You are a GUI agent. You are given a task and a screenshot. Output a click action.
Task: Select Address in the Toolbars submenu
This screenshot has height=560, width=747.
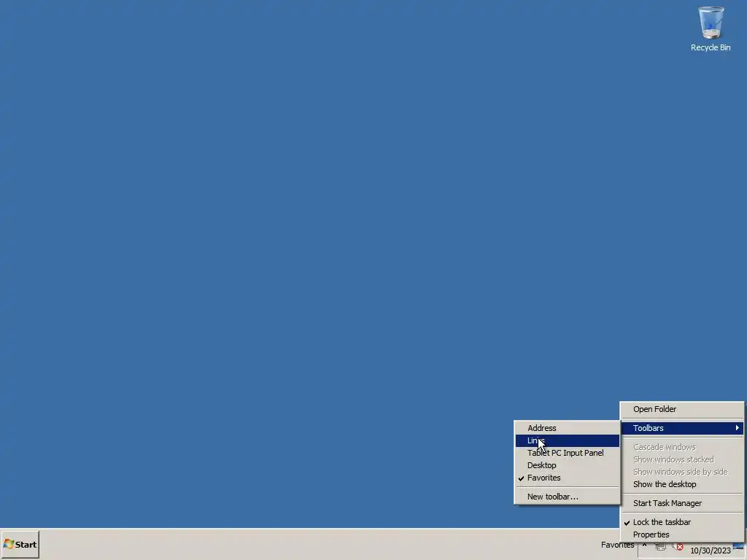[x=567, y=428]
